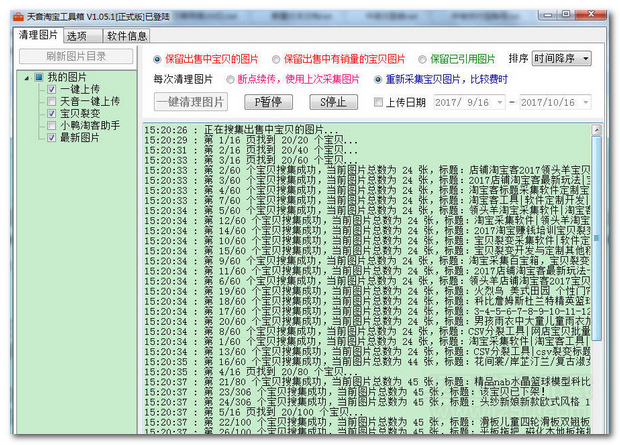The image size is (620, 445).
Task: Select the 我的图片 tree label
Action: 67,77
